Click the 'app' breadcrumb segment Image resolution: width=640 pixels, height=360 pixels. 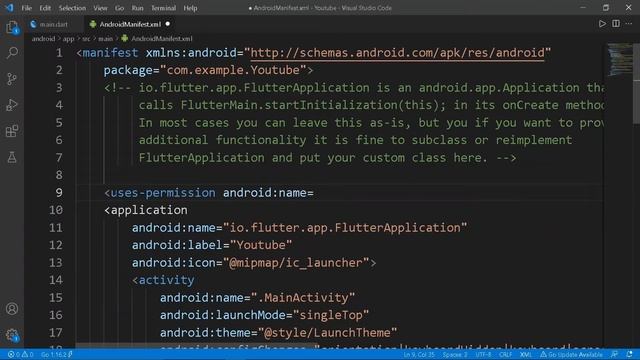[69, 39]
